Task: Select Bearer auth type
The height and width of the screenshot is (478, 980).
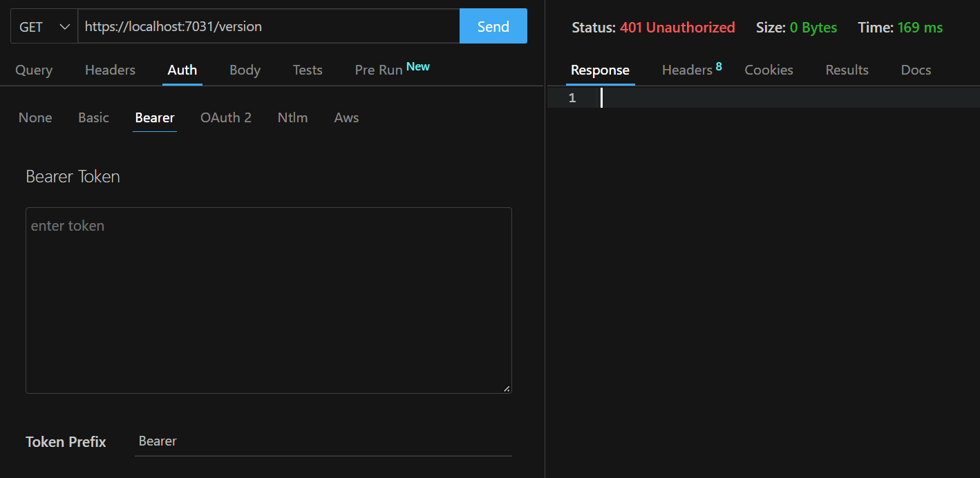Action: 155,117
